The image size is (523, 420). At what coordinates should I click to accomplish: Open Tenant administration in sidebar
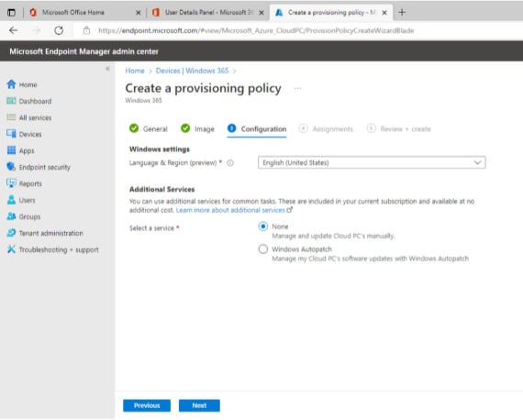pos(51,233)
